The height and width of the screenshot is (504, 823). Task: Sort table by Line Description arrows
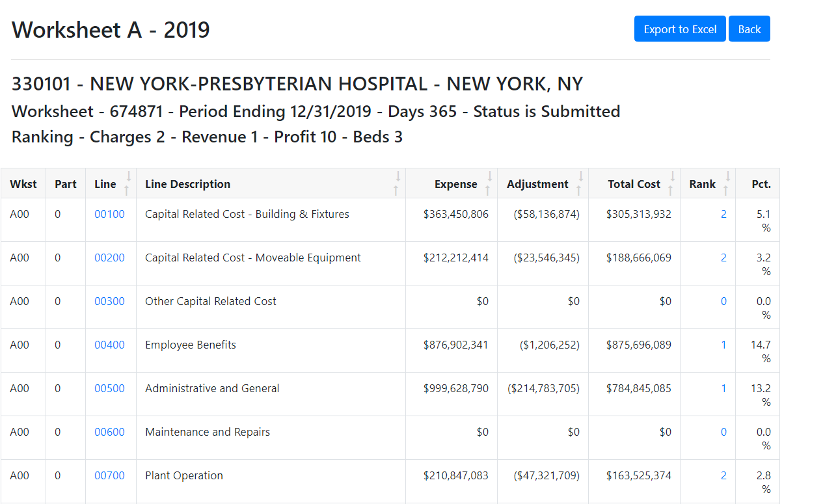coord(398,183)
